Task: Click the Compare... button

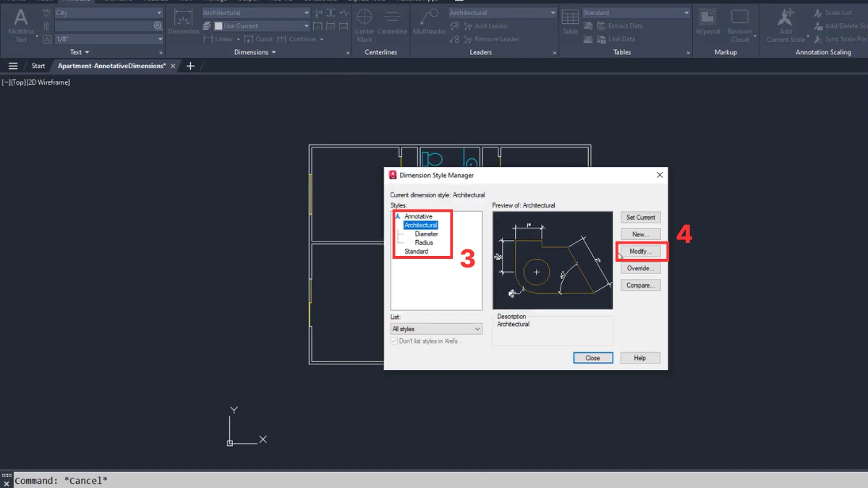Action: coord(640,286)
